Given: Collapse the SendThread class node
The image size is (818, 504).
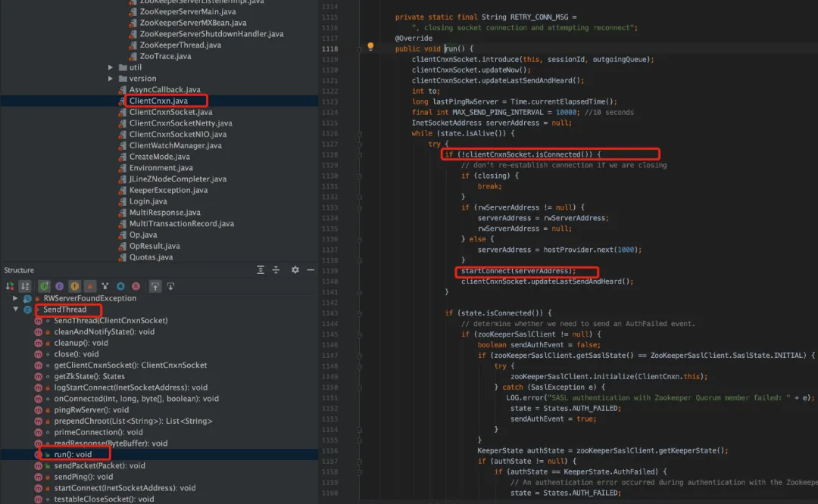Looking at the screenshot, I should [16, 309].
